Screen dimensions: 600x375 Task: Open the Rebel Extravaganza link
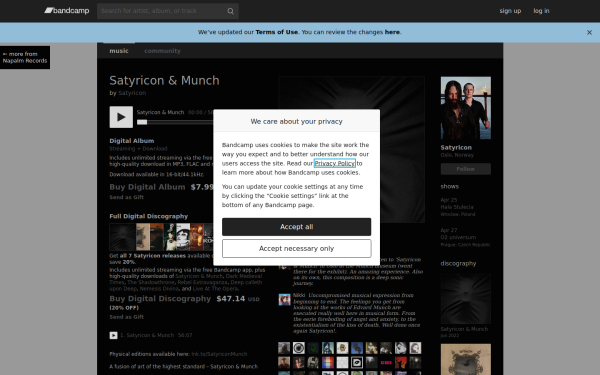202,282
